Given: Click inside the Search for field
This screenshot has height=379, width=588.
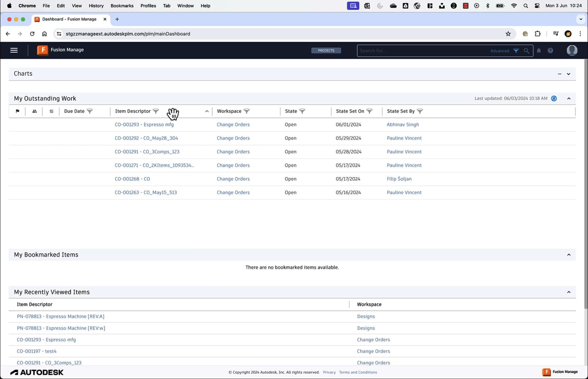Looking at the screenshot, I should click(x=422, y=50).
